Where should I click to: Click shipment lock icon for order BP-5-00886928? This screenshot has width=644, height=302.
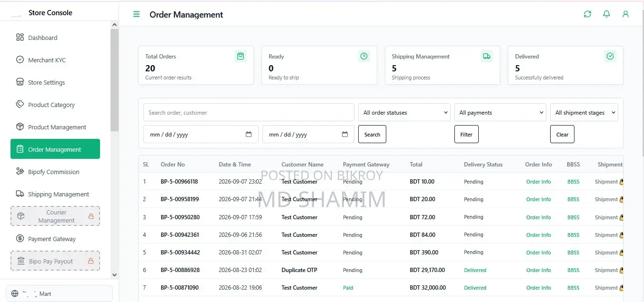tap(621, 270)
